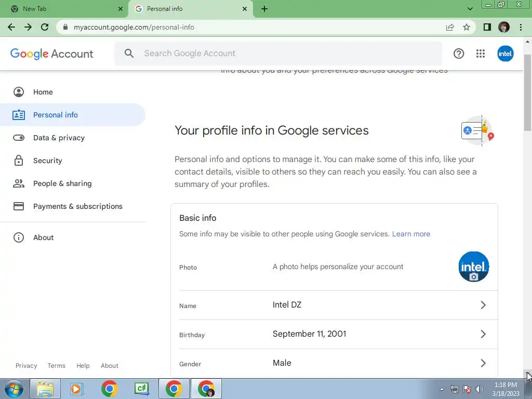Open File Explorer from taskbar

(x=45, y=389)
